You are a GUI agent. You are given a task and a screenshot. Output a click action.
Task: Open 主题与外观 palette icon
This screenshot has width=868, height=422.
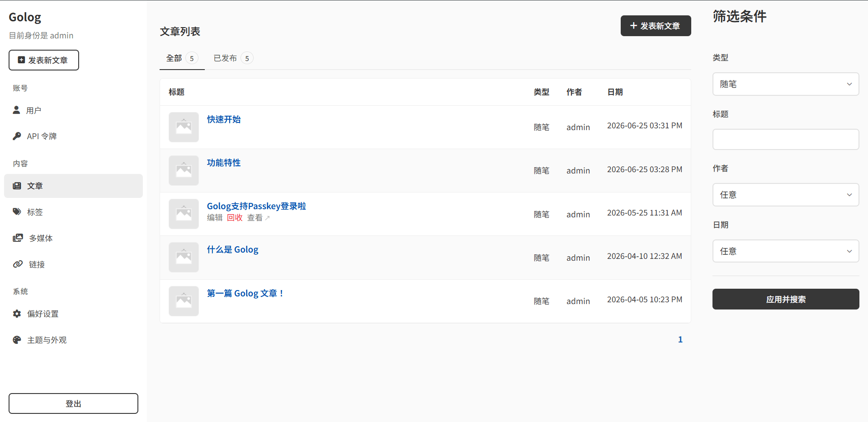pos(17,340)
